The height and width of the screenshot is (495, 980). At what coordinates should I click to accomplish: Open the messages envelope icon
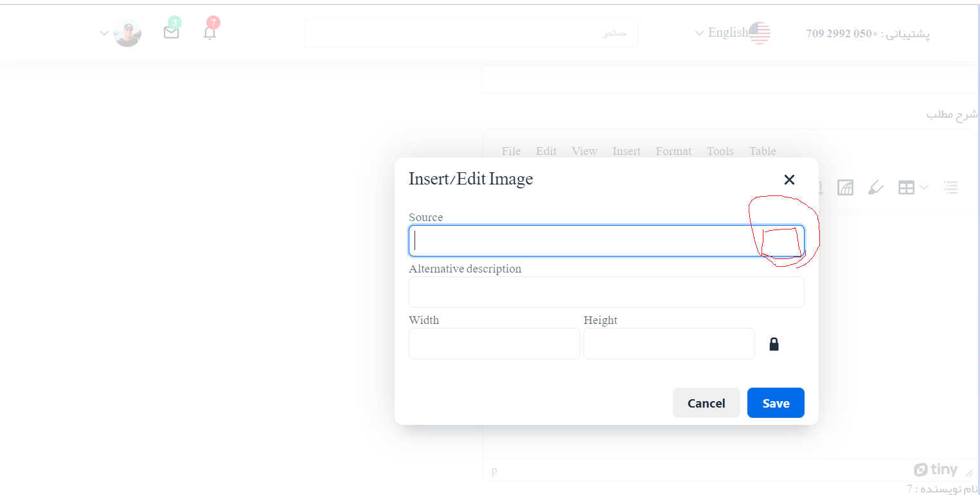coord(171,32)
